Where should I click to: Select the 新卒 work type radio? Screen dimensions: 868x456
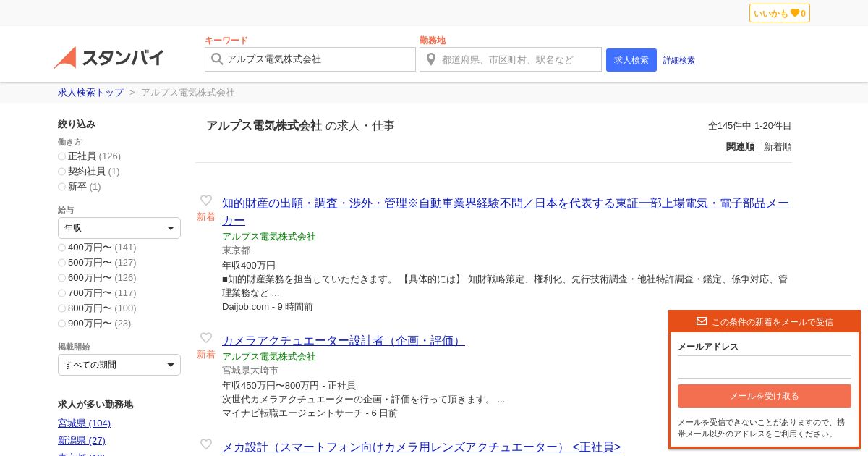click(62, 187)
